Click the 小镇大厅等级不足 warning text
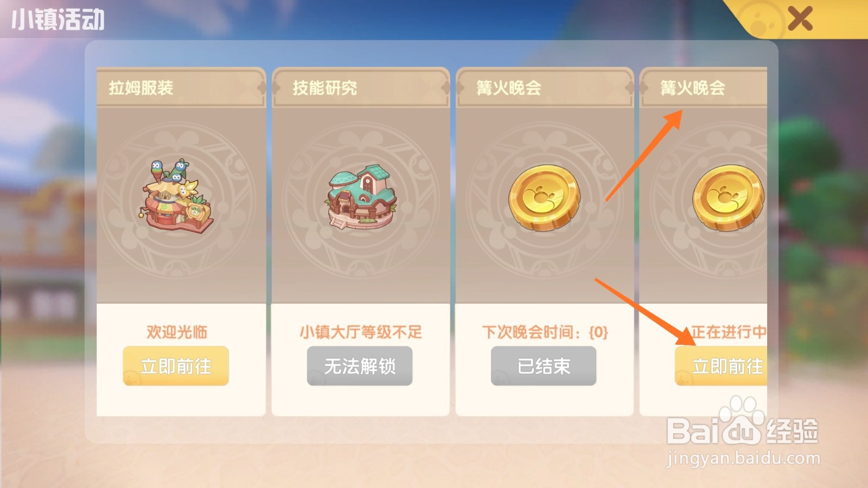 (x=361, y=332)
